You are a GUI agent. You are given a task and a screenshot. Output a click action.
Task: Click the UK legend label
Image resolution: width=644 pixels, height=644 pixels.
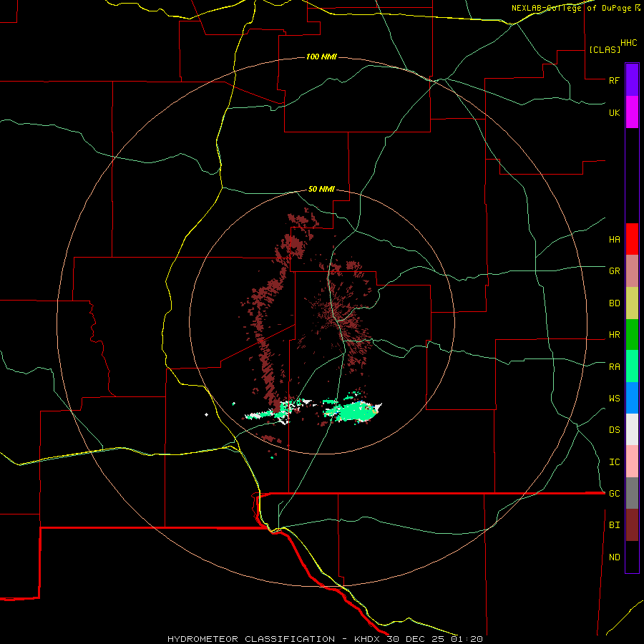point(615,112)
